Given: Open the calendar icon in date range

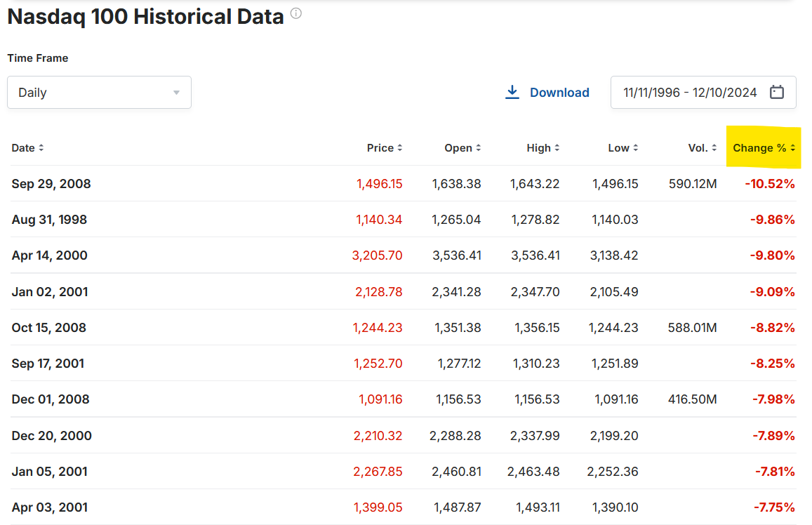Looking at the screenshot, I should tap(777, 92).
